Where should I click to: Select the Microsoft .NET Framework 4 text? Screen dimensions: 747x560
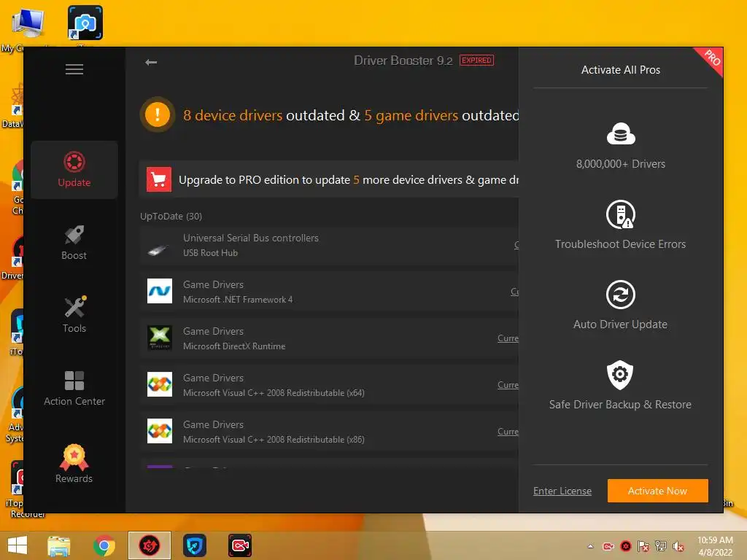pos(238,300)
